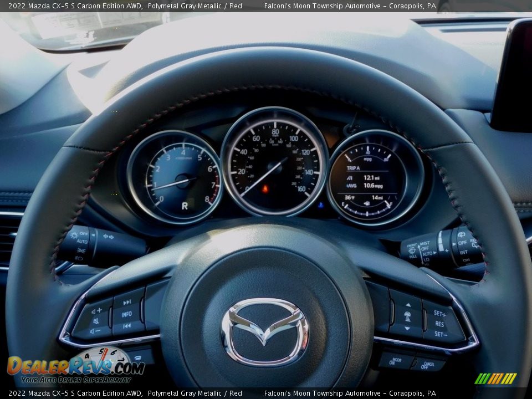Tap the cruise MODE ON button
The image size is (532, 399).
tap(395, 361)
